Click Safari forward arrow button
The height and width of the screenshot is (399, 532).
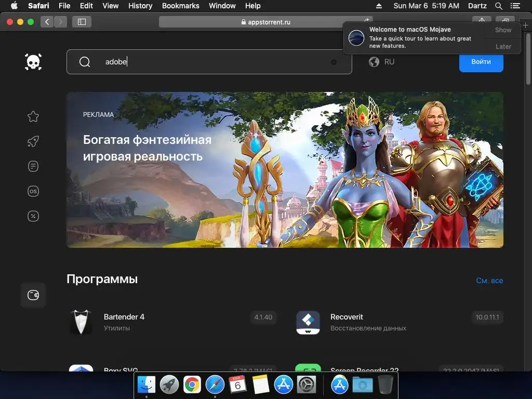(x=60, y=22)
